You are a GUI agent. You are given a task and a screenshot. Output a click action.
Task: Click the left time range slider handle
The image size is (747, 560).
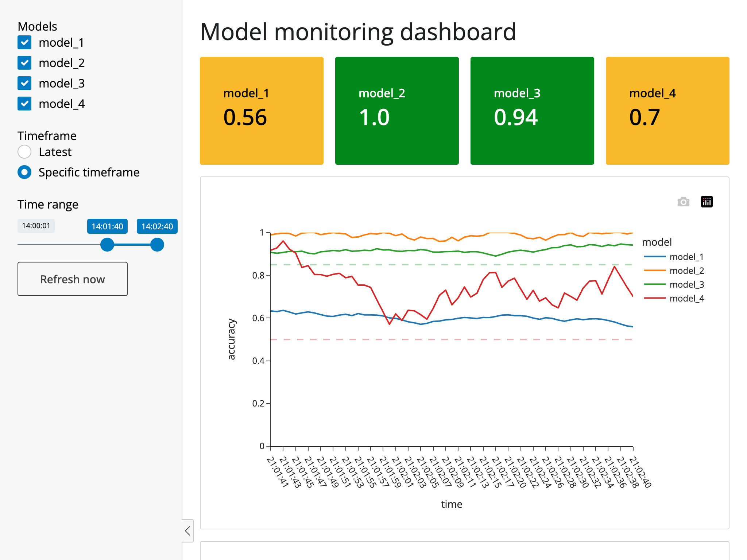click(107, 245)
